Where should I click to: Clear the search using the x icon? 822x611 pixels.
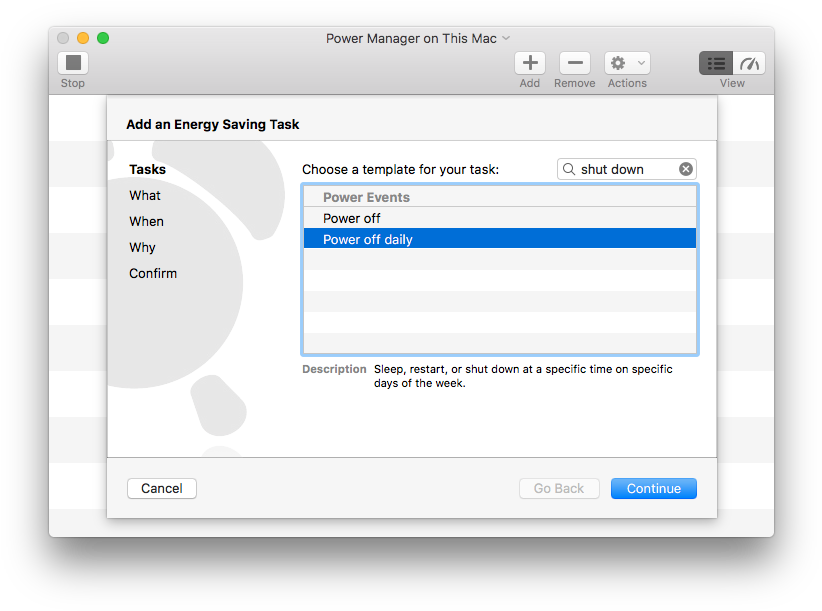(686, 169)
